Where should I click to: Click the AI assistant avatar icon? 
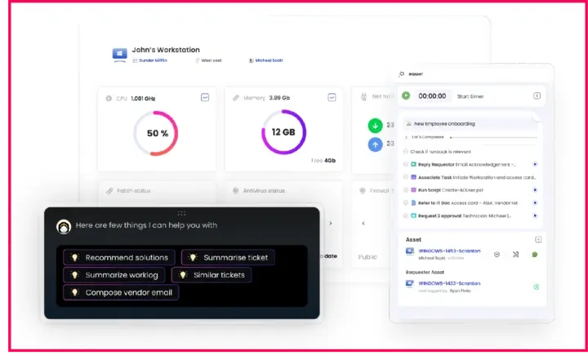64,226
